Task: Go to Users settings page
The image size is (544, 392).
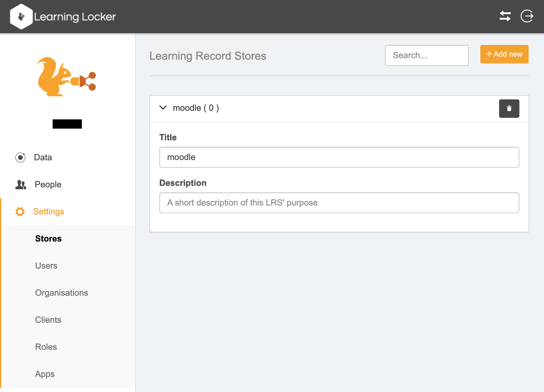Action: pos(46,266)
